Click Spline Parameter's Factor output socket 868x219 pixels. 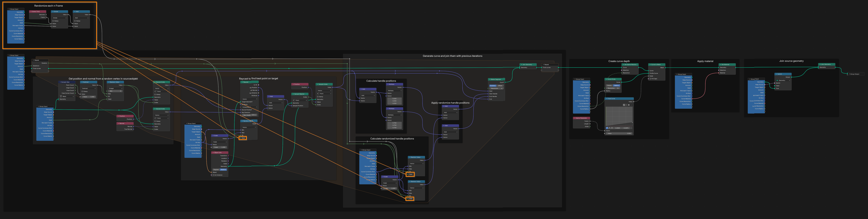[590, 121]
